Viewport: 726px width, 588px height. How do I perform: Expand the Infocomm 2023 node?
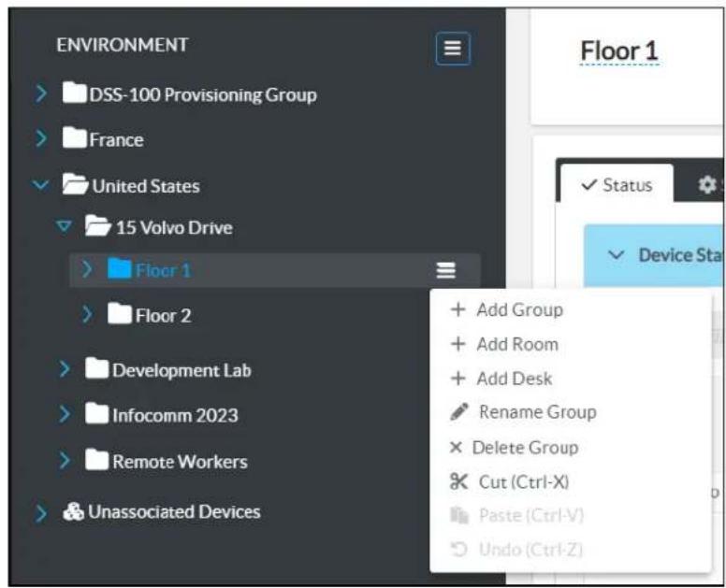pos(65,414)
